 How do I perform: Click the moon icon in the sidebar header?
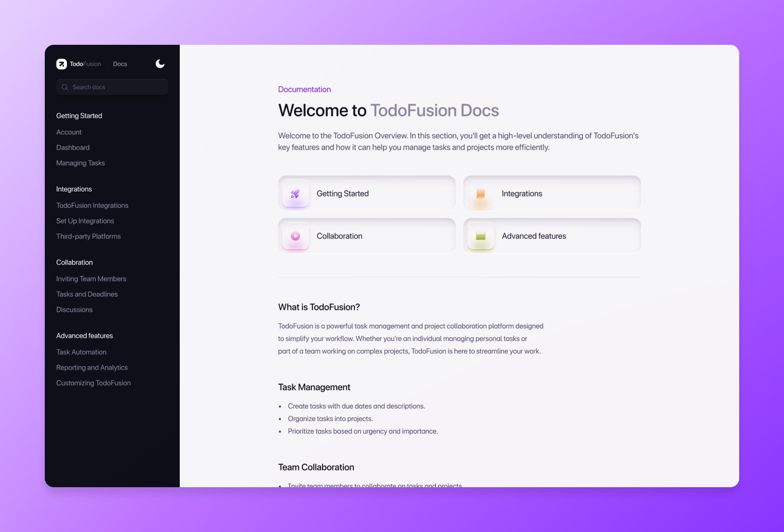160,64
